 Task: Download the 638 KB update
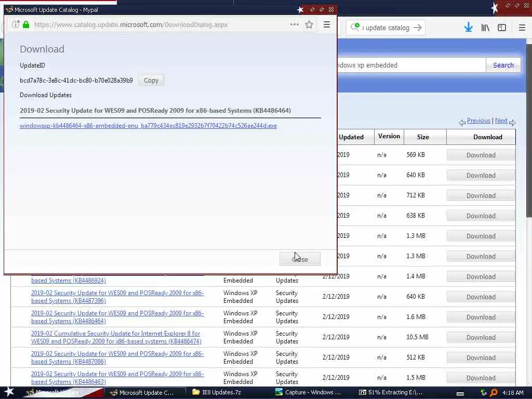coord(481,216)
